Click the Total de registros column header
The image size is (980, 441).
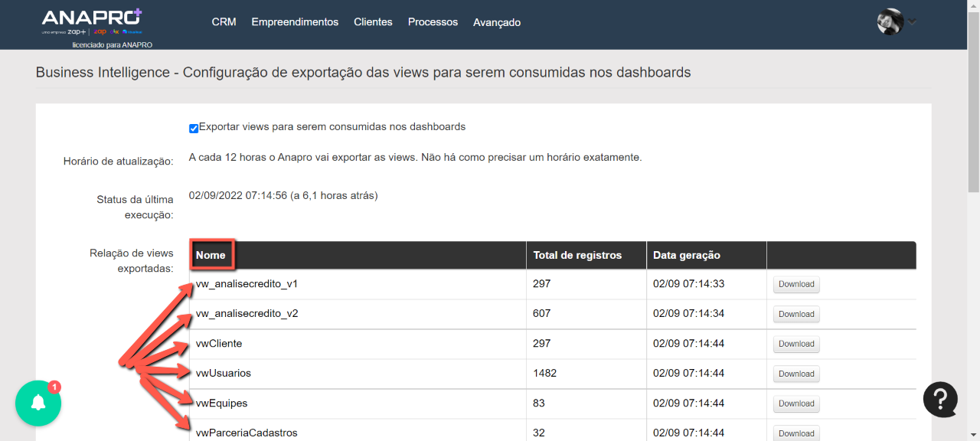pos(577,255)
